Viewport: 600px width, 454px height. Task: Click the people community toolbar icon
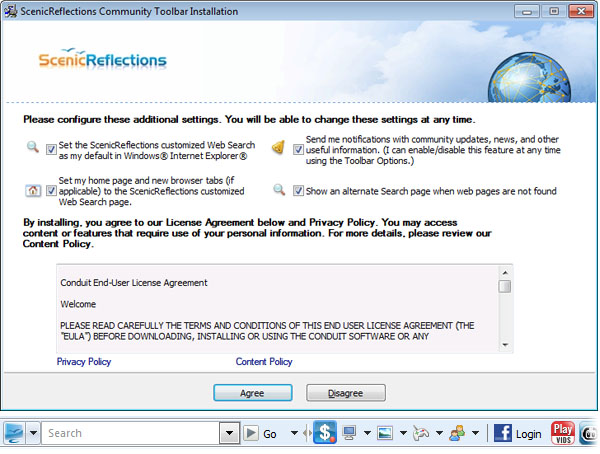click(457, 433)
